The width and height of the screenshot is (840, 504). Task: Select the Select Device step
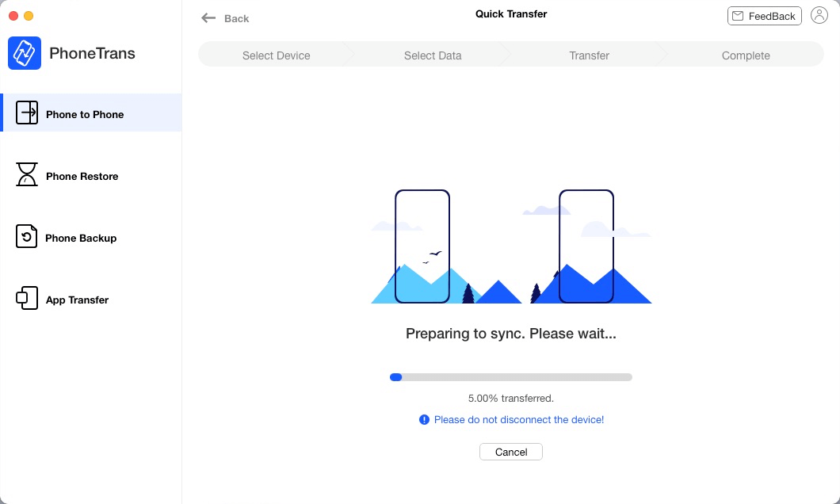(x=276, y=55)
